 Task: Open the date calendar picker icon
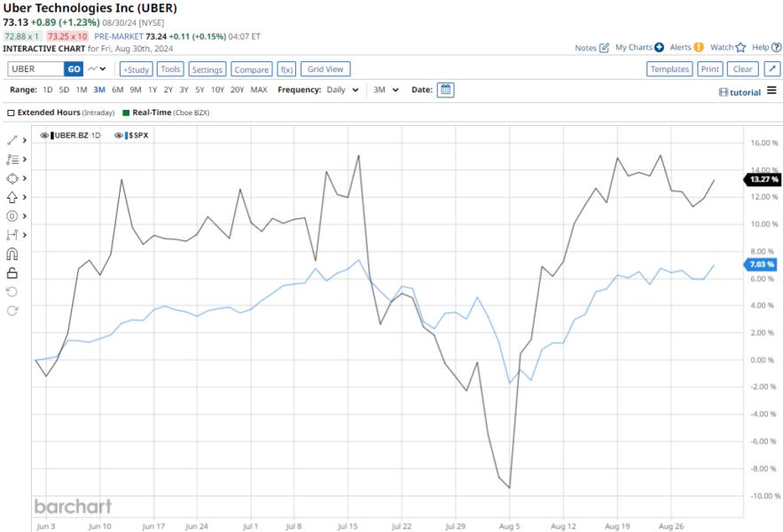coord(445,90)
